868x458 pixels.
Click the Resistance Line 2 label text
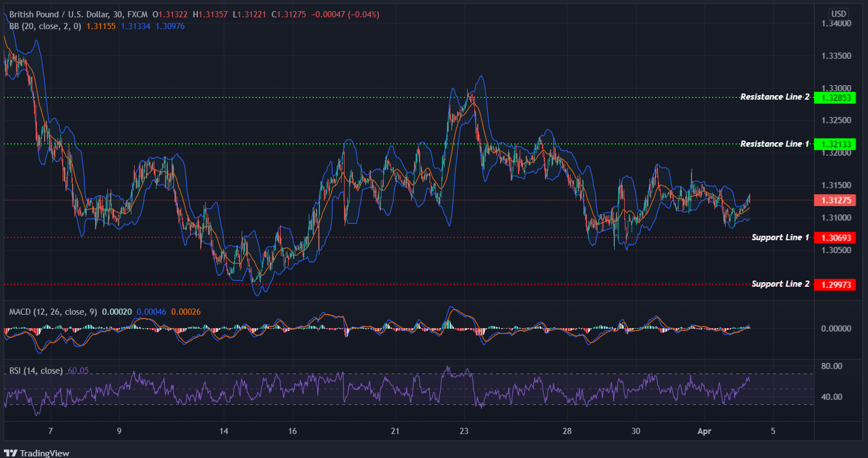point(775,97)
